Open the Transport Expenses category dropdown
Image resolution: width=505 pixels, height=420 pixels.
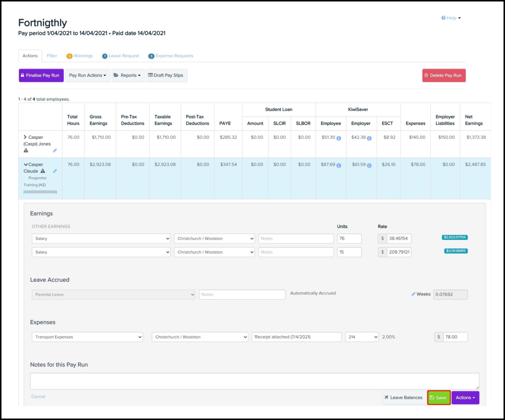point(87,337)
